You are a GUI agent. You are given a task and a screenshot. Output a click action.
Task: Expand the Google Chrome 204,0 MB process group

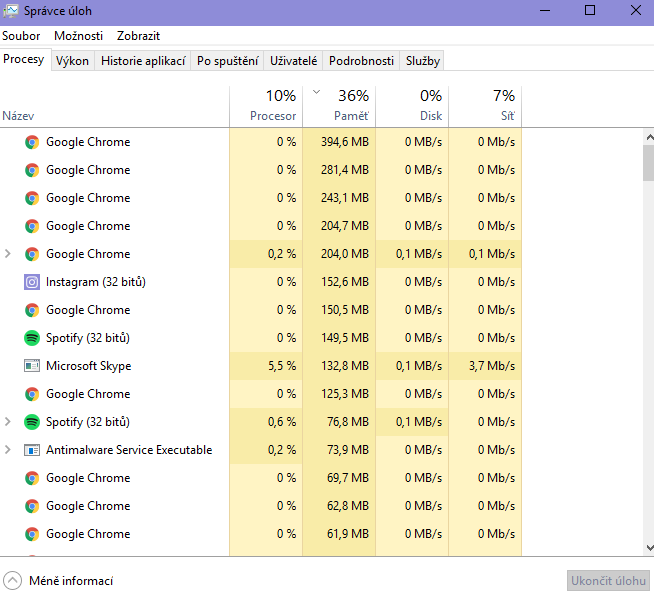coord(8,254)
